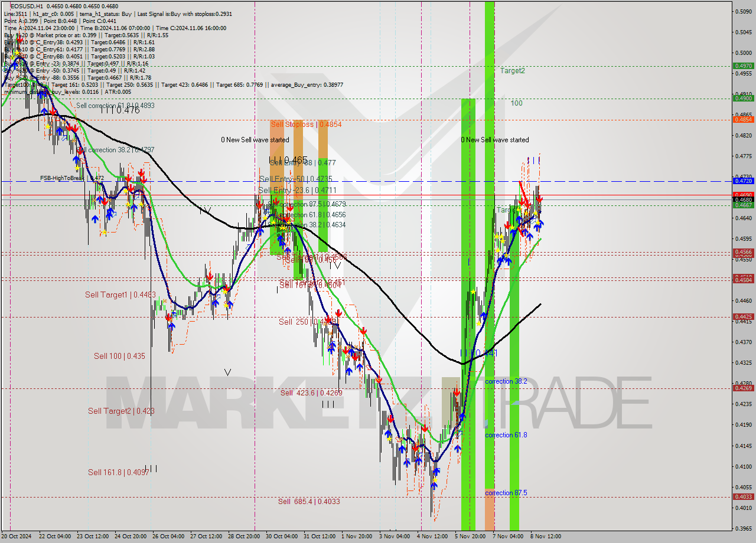Click the green 0.4970 price tag
This screenshot has height=543, width=756.
tap(743, 66)
